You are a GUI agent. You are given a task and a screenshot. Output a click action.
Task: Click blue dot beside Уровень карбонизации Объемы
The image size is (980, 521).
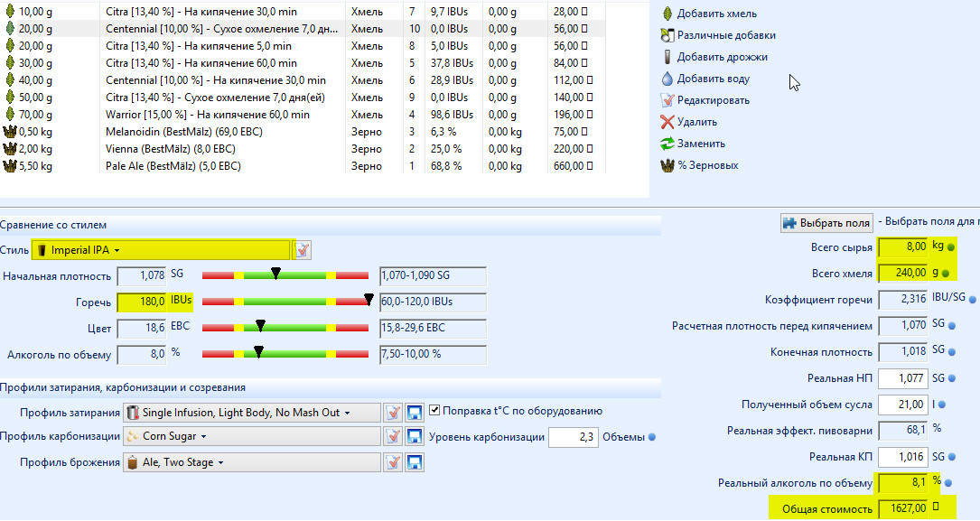tap(652, 437)
